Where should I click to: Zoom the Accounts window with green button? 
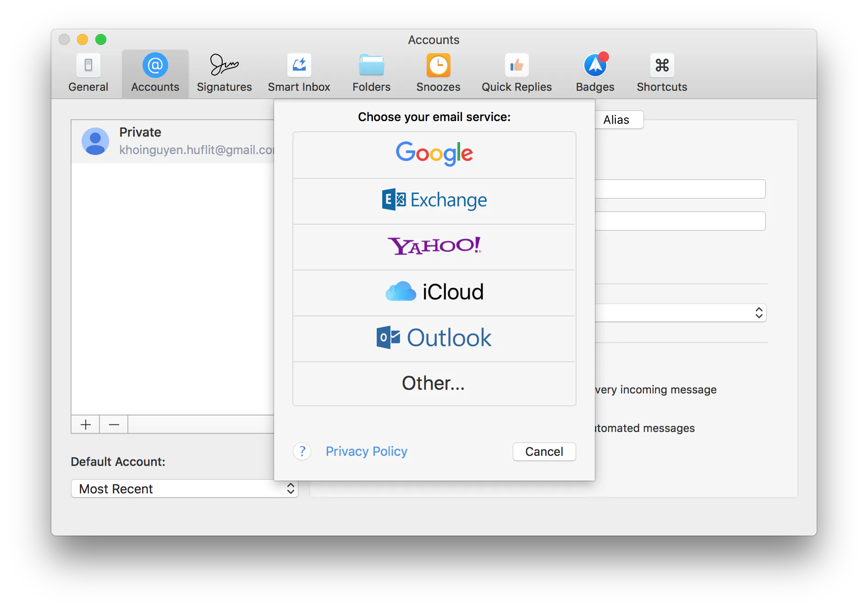coord(101,39)
